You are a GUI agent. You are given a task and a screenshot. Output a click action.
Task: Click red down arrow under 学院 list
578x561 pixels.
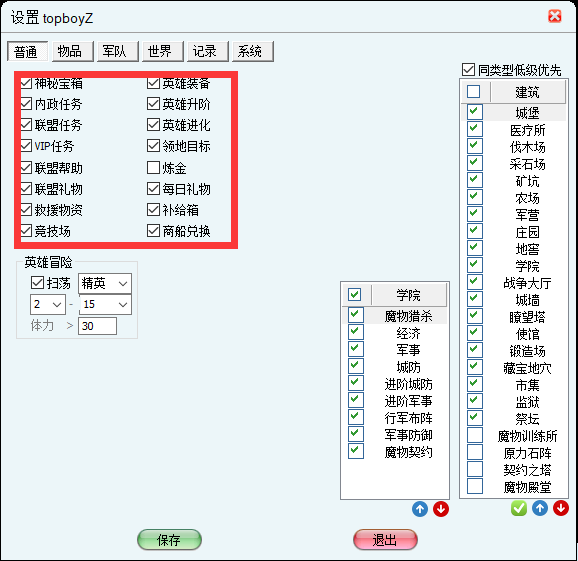441,509
